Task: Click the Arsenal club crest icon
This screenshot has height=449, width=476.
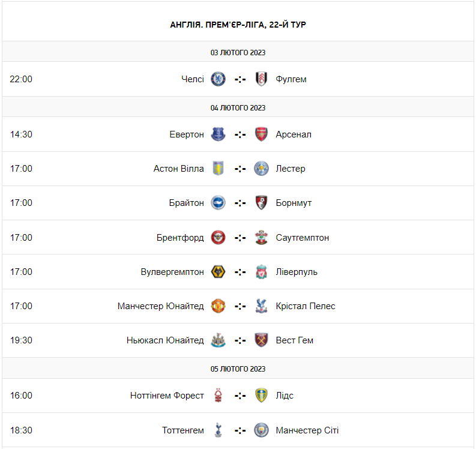Action: [261, 134]
